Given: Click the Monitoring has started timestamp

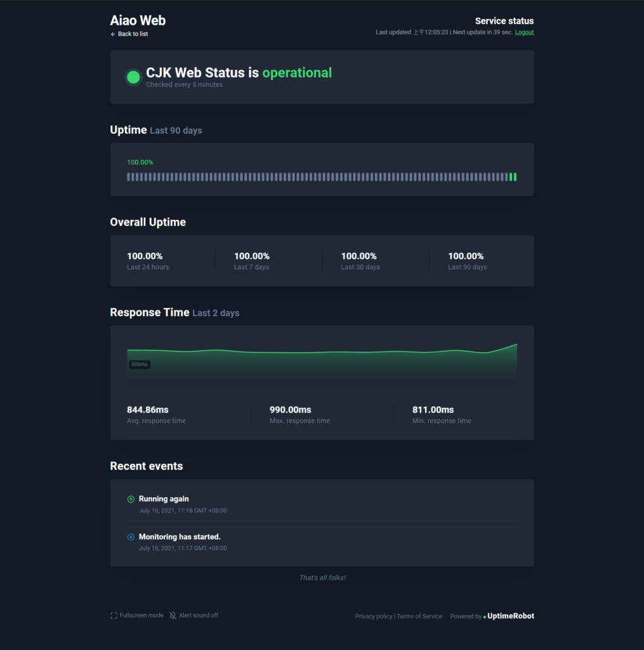Looking at the screenshot, I should tap(183, 548).
